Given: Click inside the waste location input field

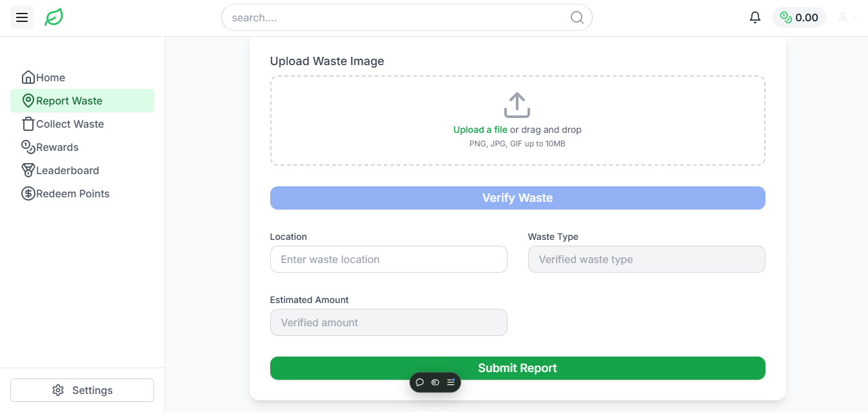Looking at the screenshot, I should pos(388,259).
